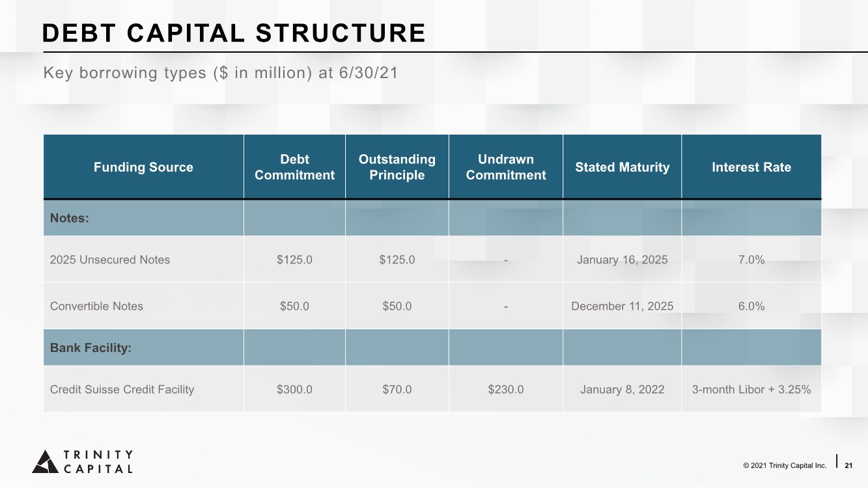Click the 3-month Libor + 3.25% cell
Viewport: 868px width, 488px height.
751,390
